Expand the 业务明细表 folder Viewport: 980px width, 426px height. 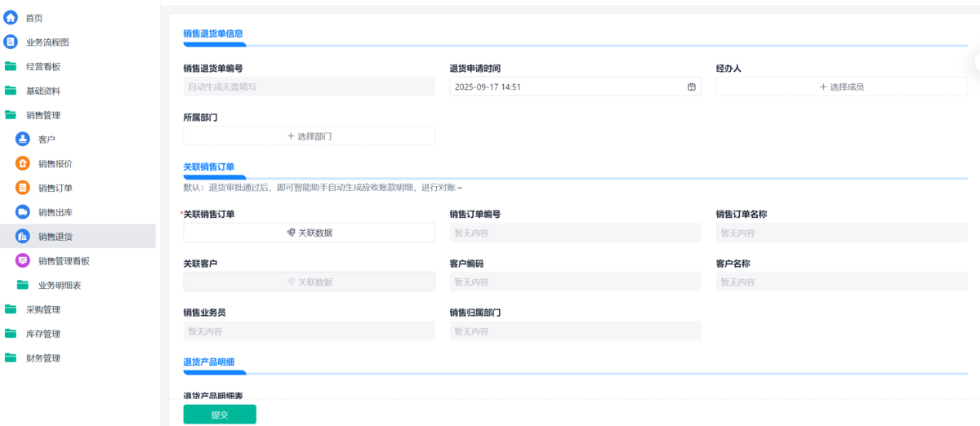click(23, 285)
